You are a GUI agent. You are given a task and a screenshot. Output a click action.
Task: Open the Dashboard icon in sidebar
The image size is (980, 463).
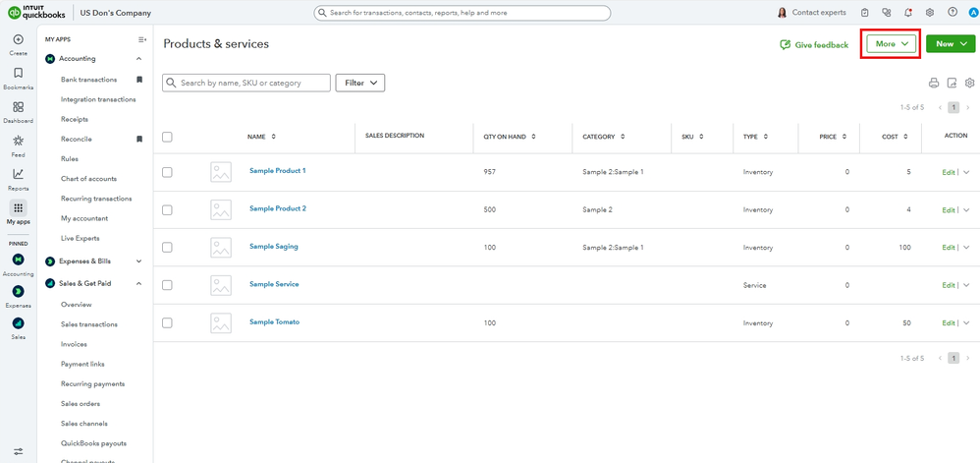[18, 106]
